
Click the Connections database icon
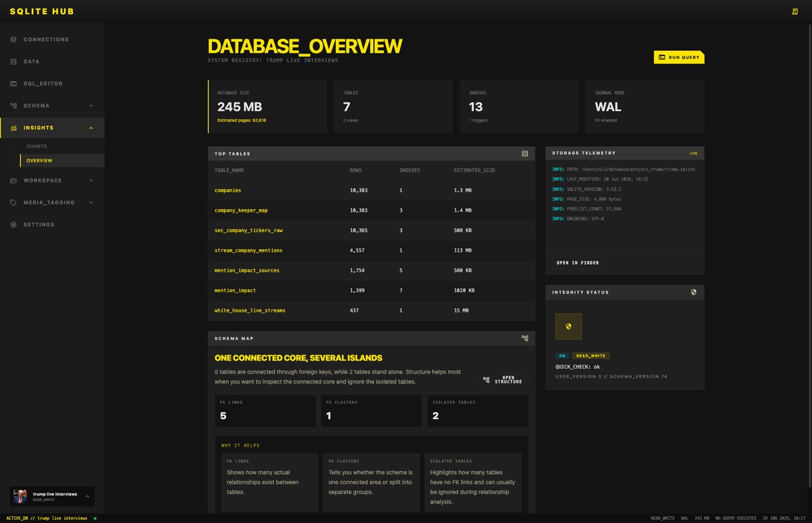click(x=14, y=39)
